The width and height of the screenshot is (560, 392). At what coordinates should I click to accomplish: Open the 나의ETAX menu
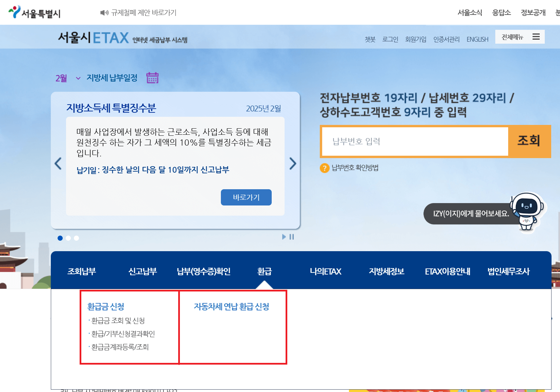coord(326,271)
